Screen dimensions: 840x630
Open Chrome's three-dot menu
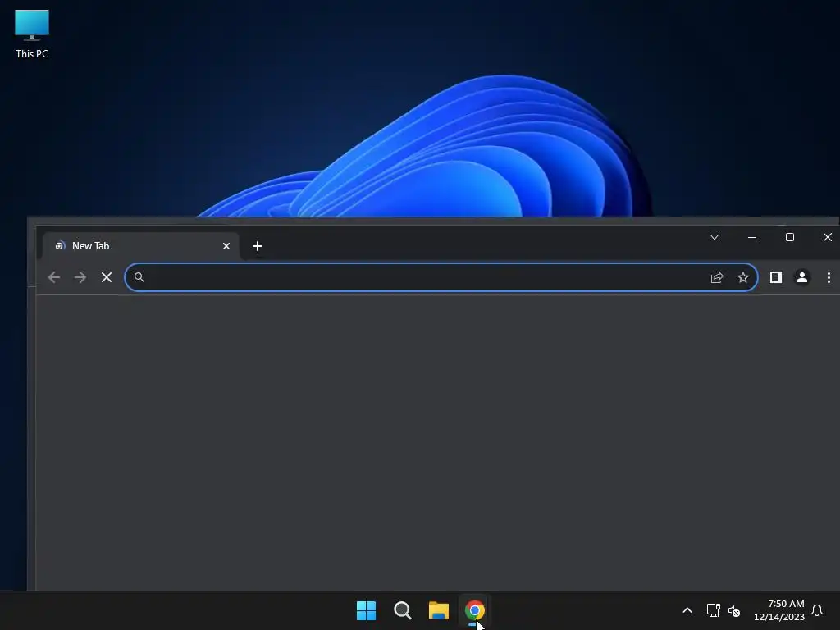click(829, 277)
